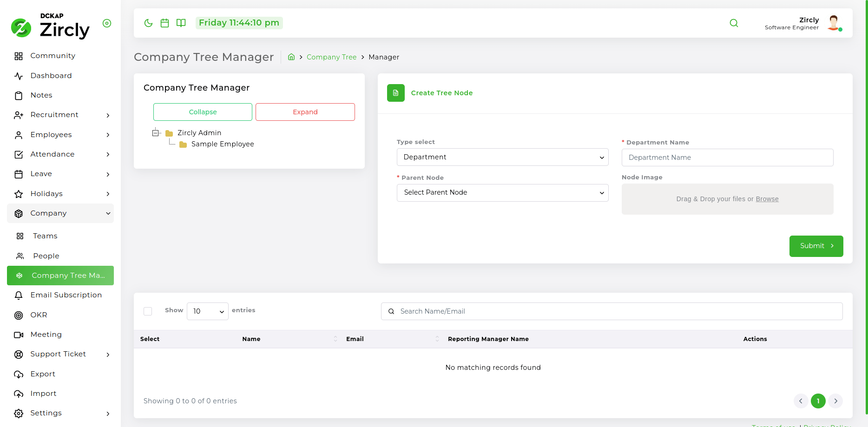Click the user avatar profile picture
Screen dimensions: 868x427
(834, 23)
